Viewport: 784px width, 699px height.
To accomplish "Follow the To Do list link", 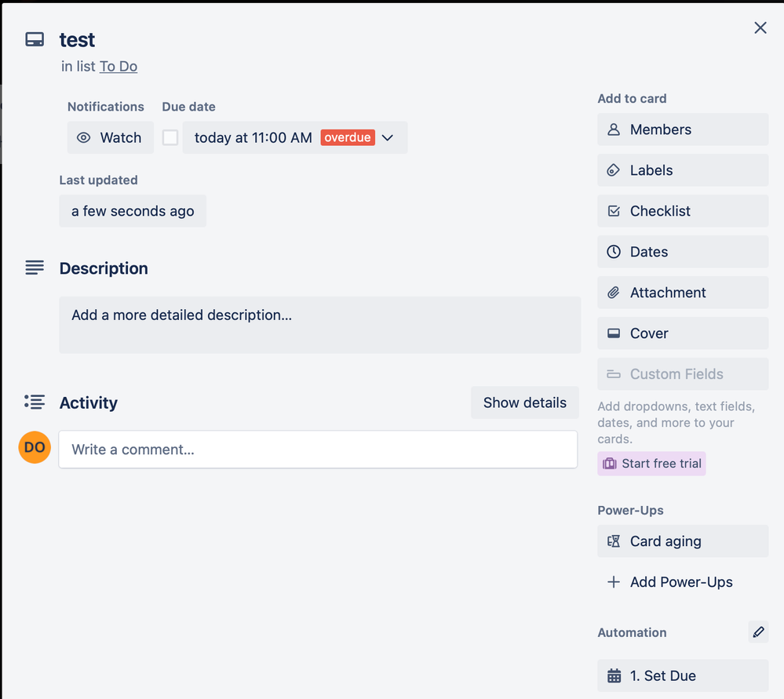I will click(x=119, y=67).
